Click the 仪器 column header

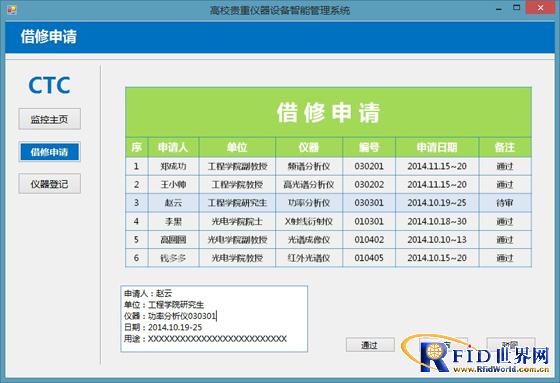pyautogui.click(x=309, y=147)
